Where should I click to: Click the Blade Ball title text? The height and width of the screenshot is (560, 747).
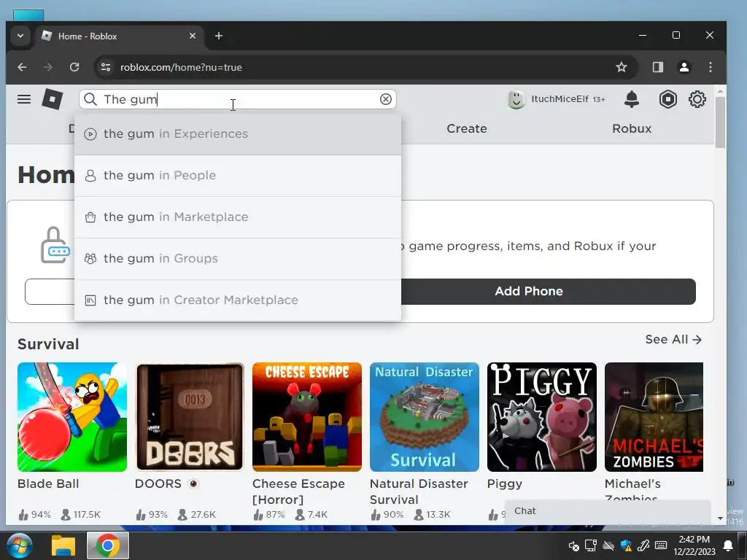[48, 484]
